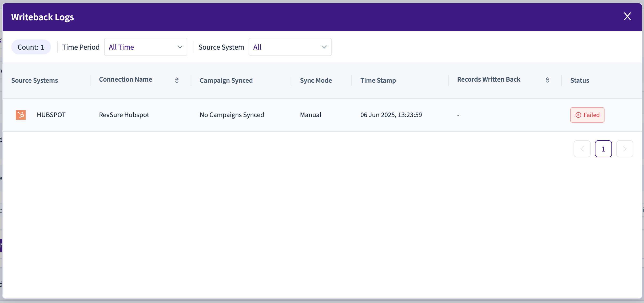The image size is (644, 303).
Task: Sort by Records Written Back column
Action: [x=547, y=80]
